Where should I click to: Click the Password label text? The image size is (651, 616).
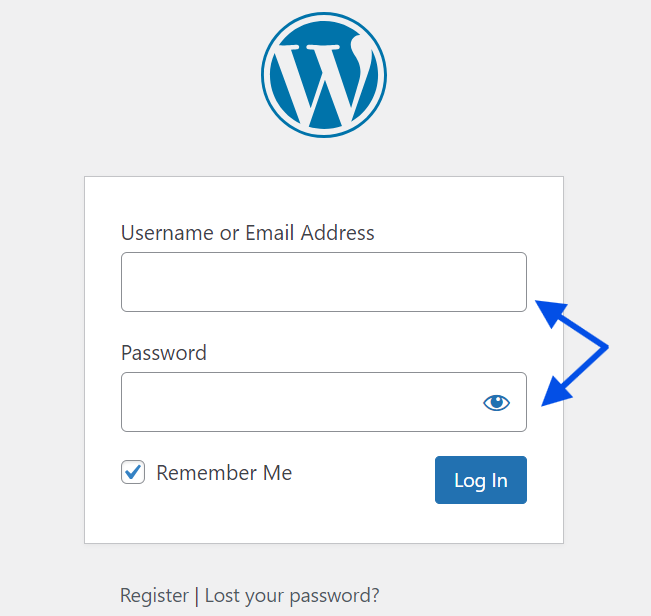[x=164, y=353]
